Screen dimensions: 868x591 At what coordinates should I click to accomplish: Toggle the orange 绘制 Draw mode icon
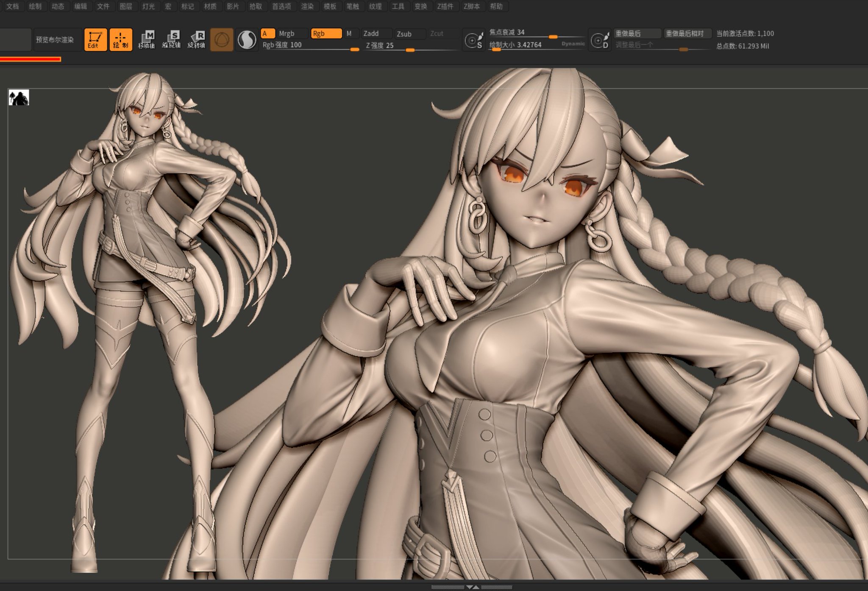tap(121, 40)
